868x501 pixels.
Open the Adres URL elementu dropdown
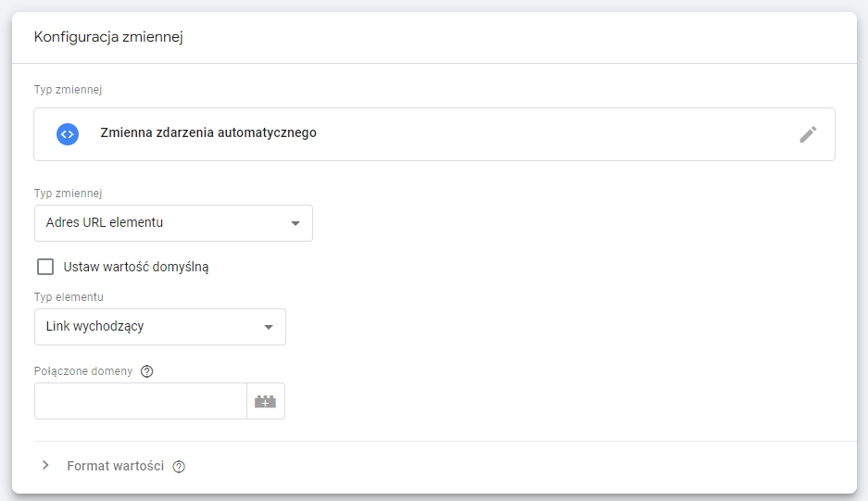(x=173, y=223)
